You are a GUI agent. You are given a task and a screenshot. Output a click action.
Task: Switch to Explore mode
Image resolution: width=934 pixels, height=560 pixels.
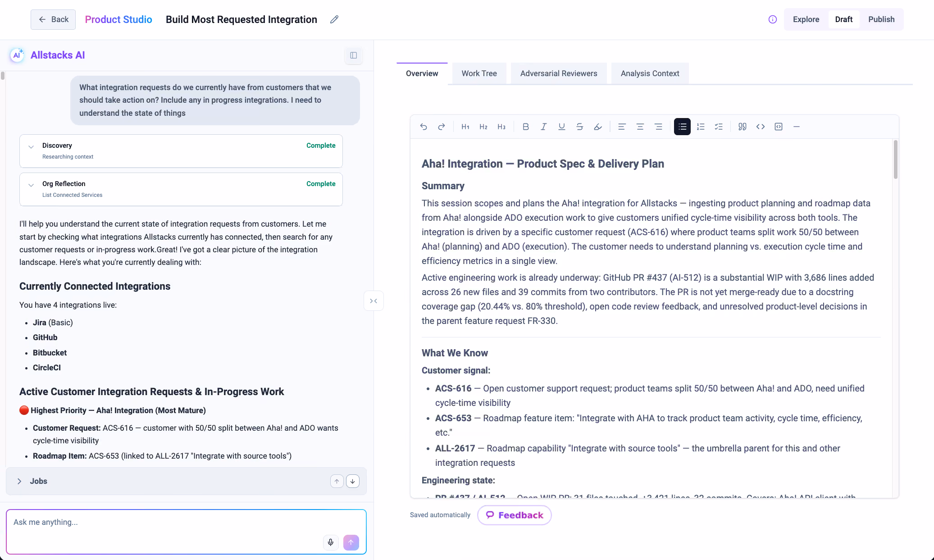coord(806,19)
